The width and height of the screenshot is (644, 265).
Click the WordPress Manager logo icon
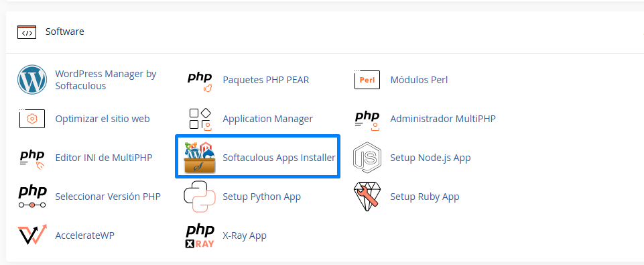[x=32, y=80]
